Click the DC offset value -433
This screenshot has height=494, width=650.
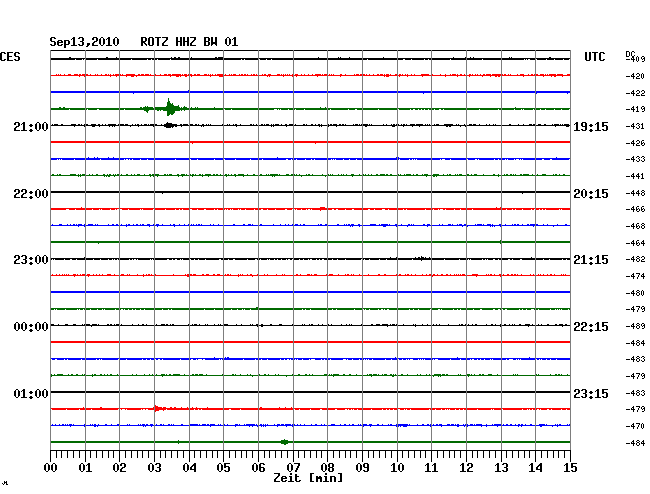635,159
